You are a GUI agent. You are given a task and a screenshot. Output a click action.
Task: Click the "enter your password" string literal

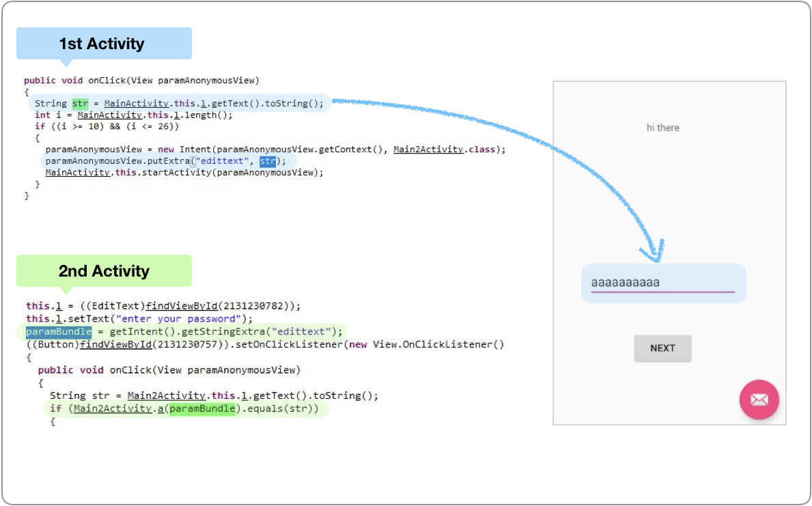click(x=182, y=319)
